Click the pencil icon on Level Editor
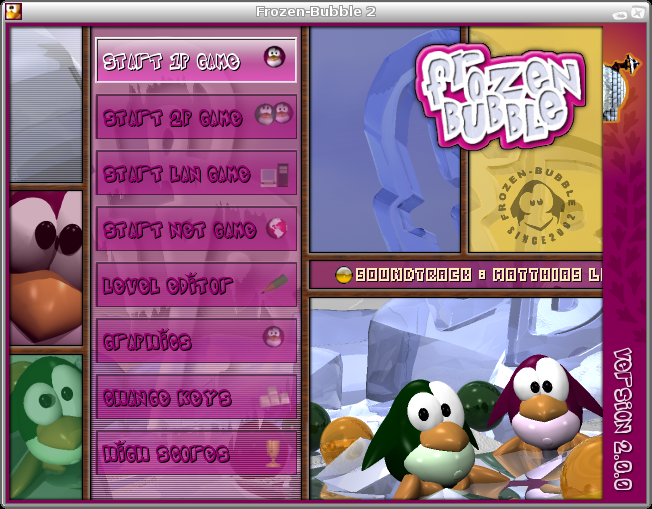This screenshot has height=509, width=652. [274, 284]
